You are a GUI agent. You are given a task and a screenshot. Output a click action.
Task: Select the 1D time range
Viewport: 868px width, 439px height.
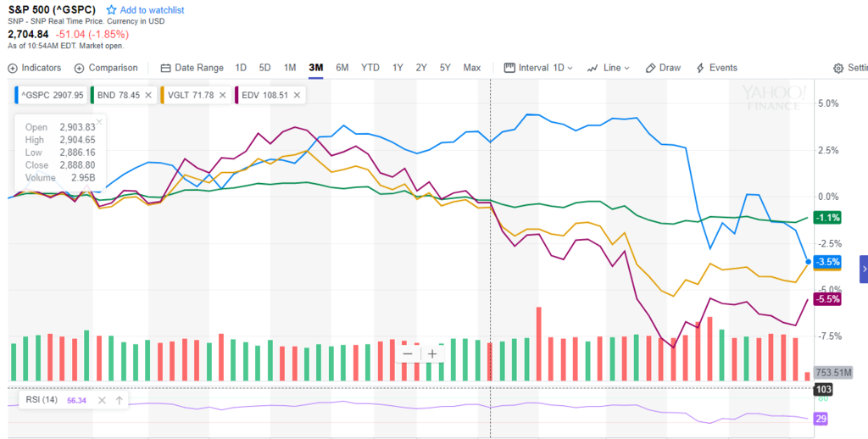(240, 68)
